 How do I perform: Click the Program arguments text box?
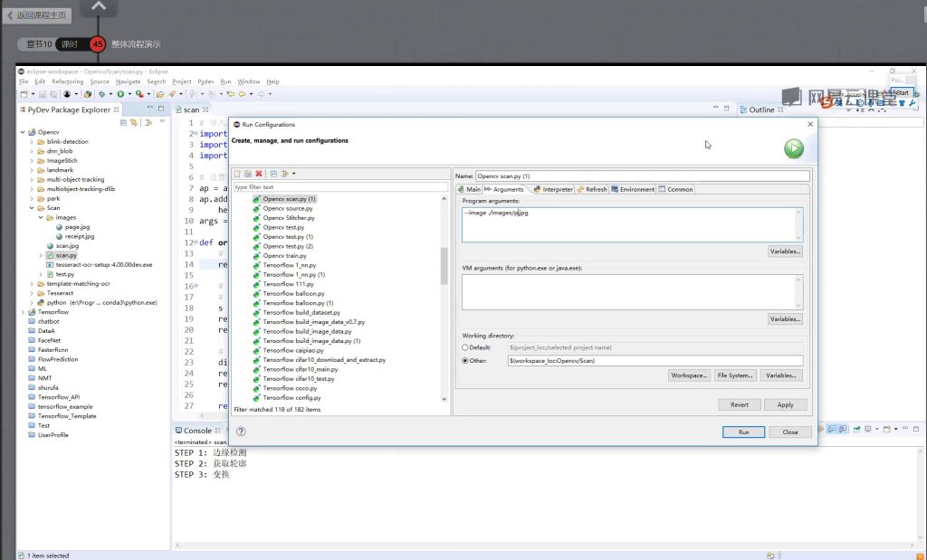click(632, 224)
